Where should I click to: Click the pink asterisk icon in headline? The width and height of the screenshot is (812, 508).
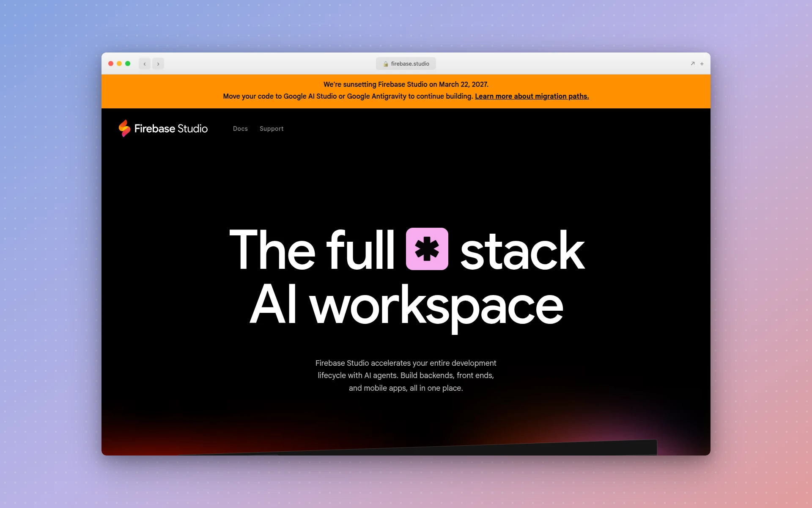coord(427,250)
